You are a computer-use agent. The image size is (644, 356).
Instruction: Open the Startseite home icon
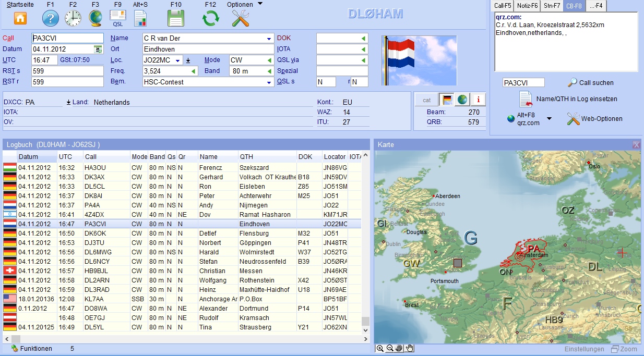[20, 18]
